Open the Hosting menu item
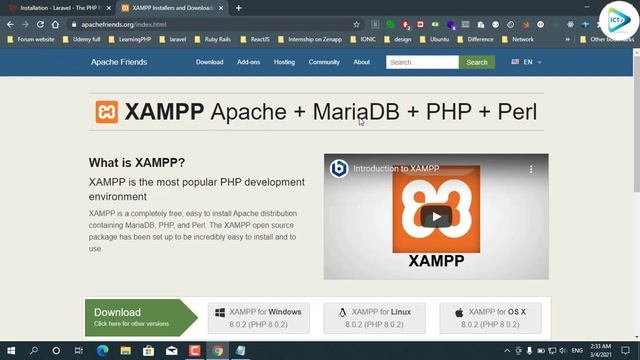The image size is (640, 360). click(284, 62)
